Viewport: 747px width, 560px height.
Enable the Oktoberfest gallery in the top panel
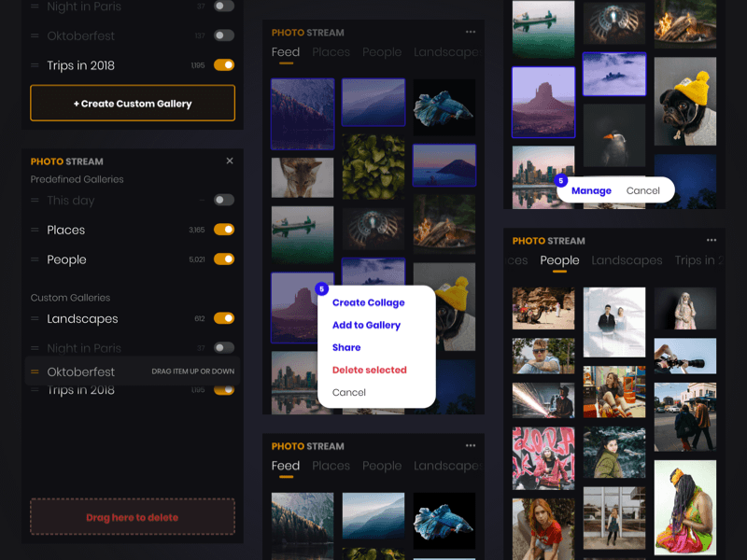[224, 35]
